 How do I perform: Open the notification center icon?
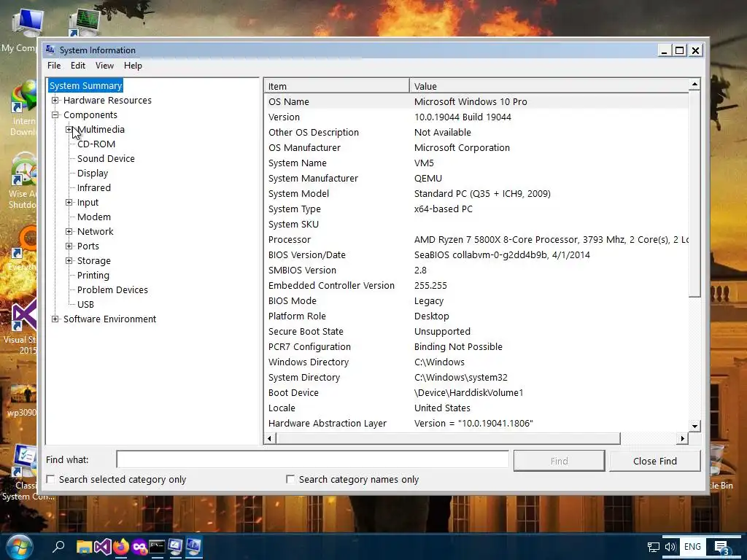[721, 547]
